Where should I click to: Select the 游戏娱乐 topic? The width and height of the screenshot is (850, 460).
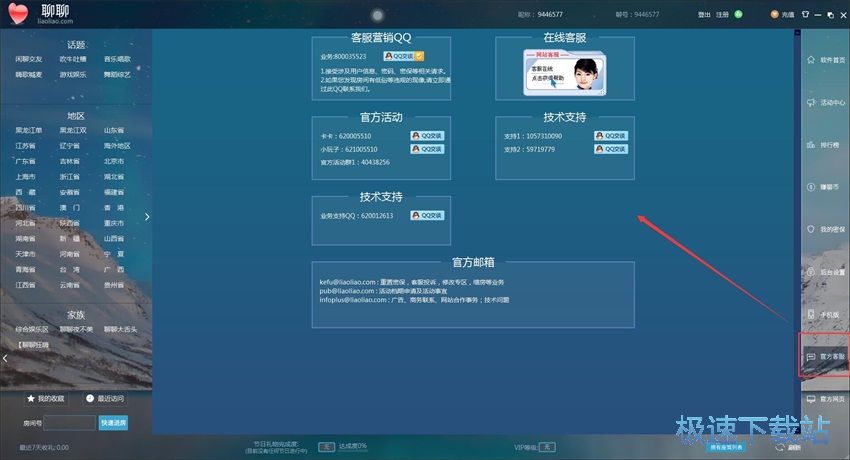click(73, 75)
